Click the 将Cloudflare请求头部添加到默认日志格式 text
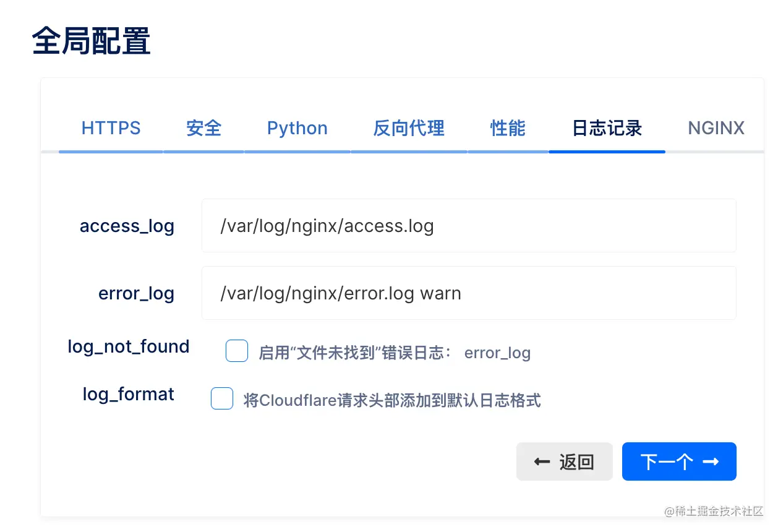 pyautogui.click(x=392, y=401)
